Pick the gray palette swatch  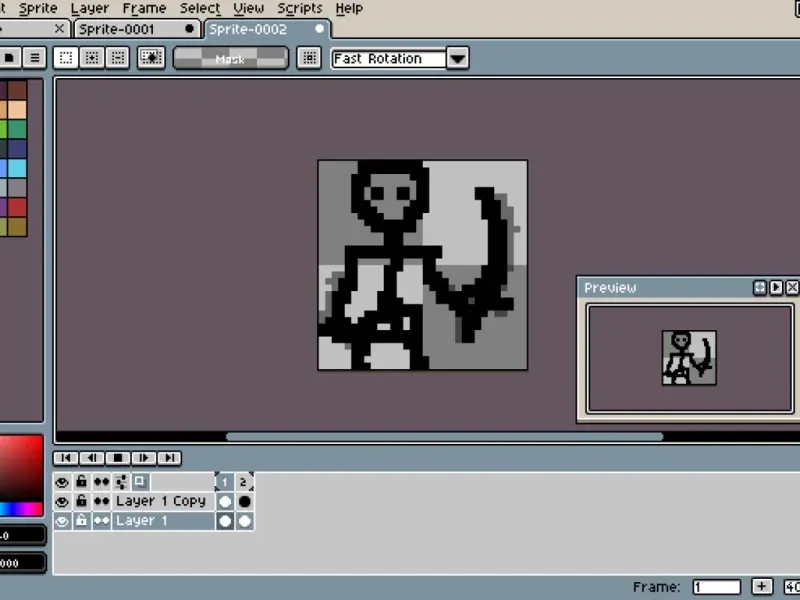(17, 187)
